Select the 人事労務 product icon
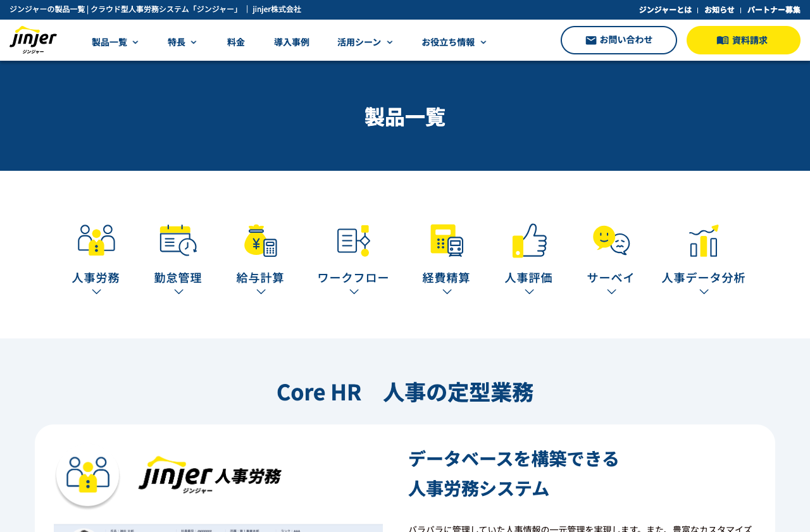The height and width of the screenshot is (532, 810). pyautogui.click(x=96, y=239)
